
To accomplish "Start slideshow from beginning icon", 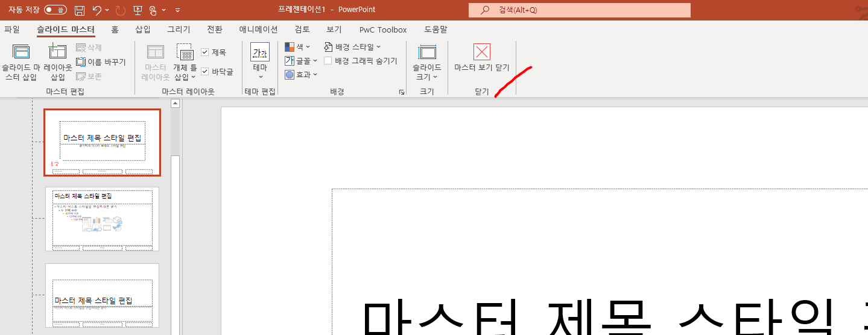I will tap(138, 10).
